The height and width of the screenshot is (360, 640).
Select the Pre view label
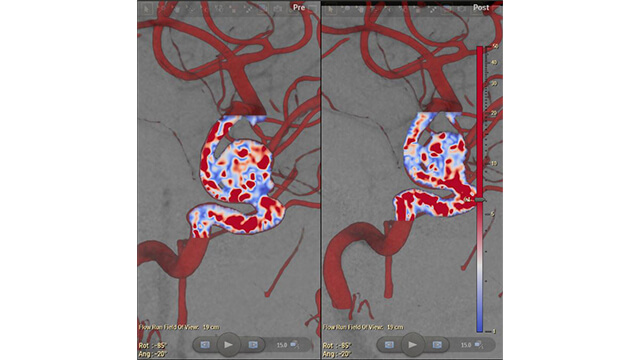[x=299, y=7]
